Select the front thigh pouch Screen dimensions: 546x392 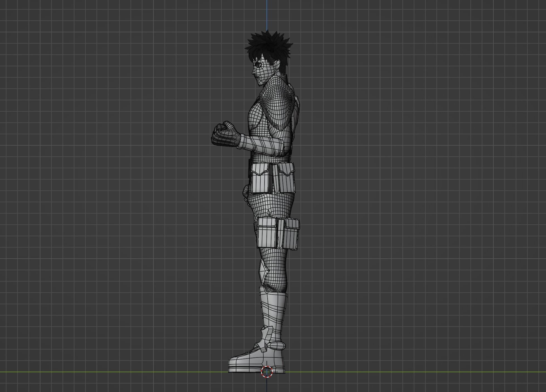pos(268,233)
